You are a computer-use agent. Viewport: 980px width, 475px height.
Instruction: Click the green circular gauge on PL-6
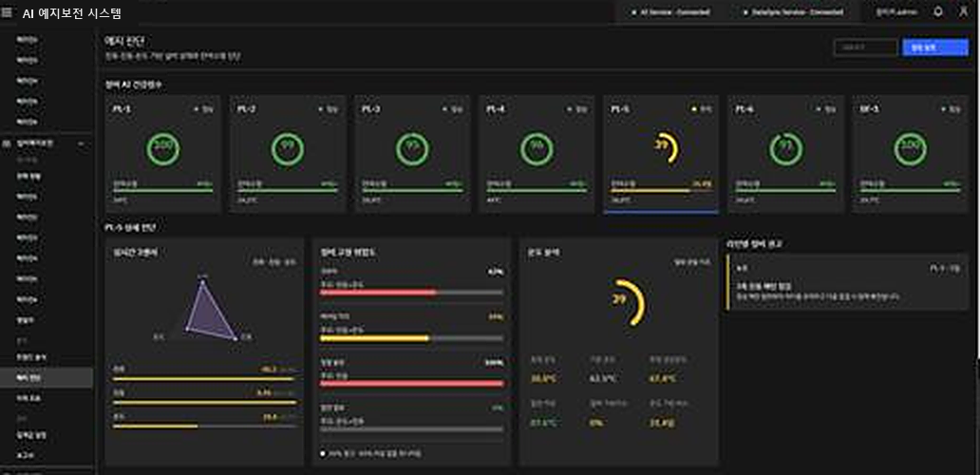point(785,149)
